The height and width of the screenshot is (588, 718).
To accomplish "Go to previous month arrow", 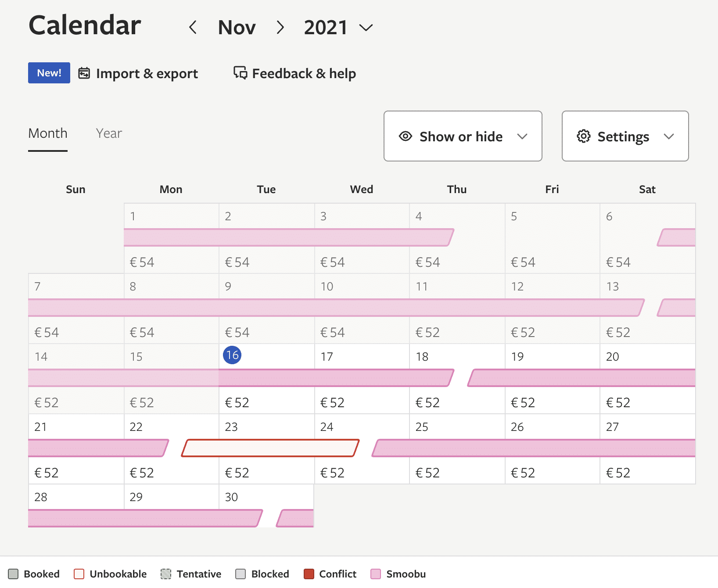I will click(193, 27).
